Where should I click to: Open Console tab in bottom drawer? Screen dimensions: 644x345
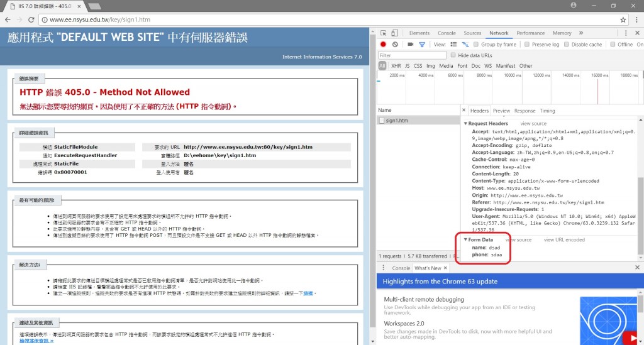401,268
